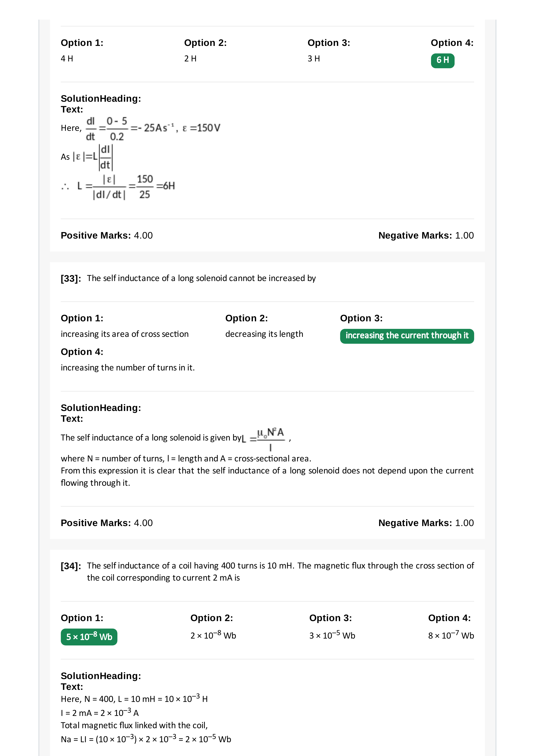Click the L = 150/25 = 6H equation
Screen dimensions: 534x756
[x=118, y=186]
